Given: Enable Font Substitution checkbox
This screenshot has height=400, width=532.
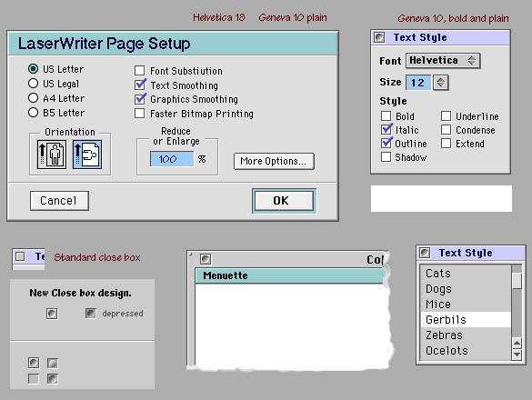Looking at the screenshot, I should 139,71.
